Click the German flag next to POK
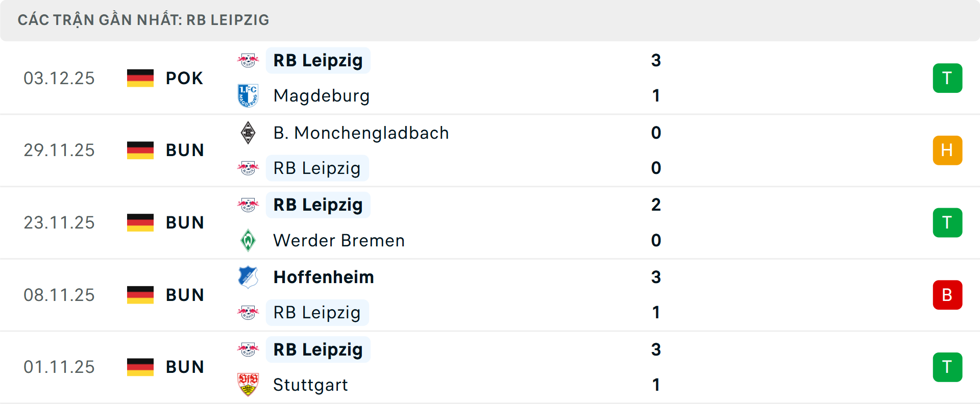This screenshot has height=404, width=980. (140, 78)
